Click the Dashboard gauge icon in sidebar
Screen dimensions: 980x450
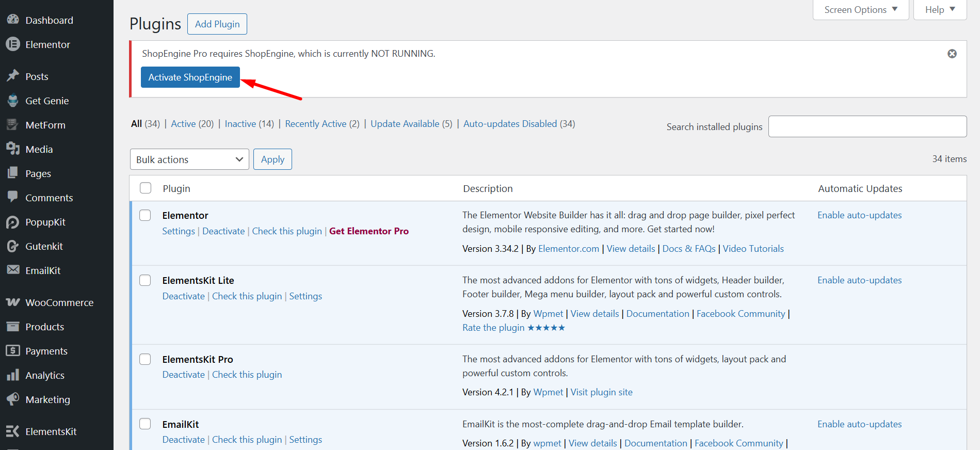pos(13,20)
